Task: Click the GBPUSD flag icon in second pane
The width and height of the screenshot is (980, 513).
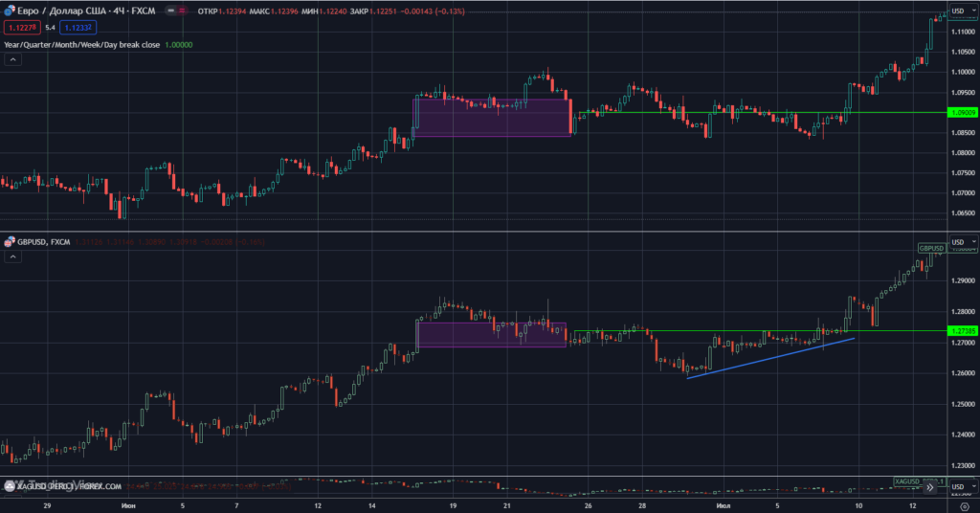Action: point(10,242)
